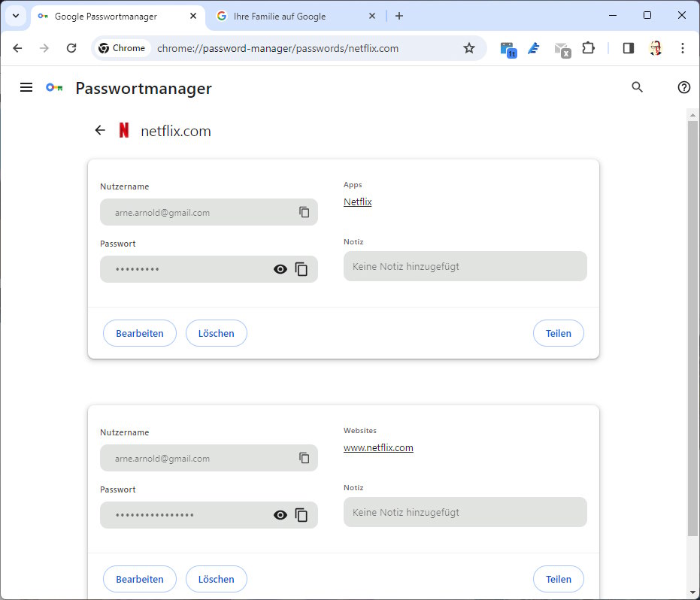Copy username in the www.netflix.com entry
This screenshot has width=700, height=600.
coord(305,458)
